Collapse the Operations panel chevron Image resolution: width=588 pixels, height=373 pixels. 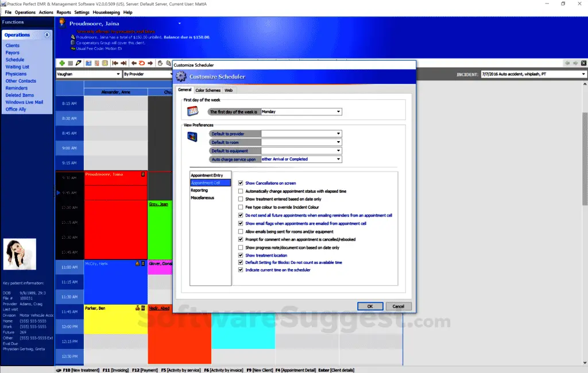click(47, 35)
